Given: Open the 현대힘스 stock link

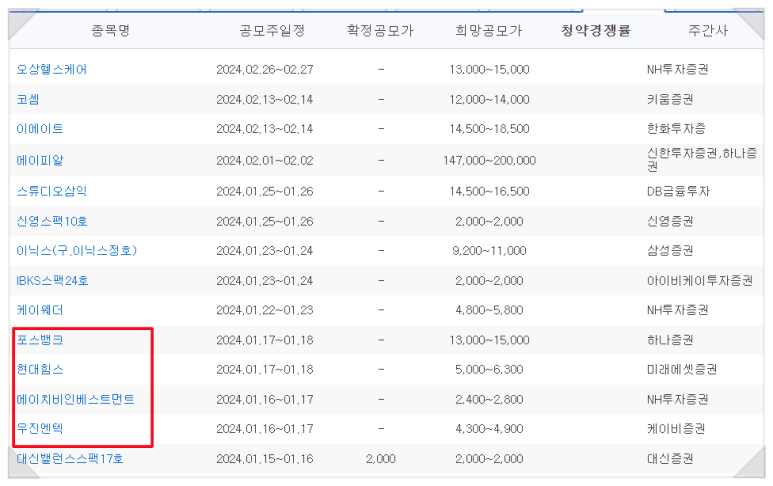Looking at the screenshot, I should click(40, 370).
